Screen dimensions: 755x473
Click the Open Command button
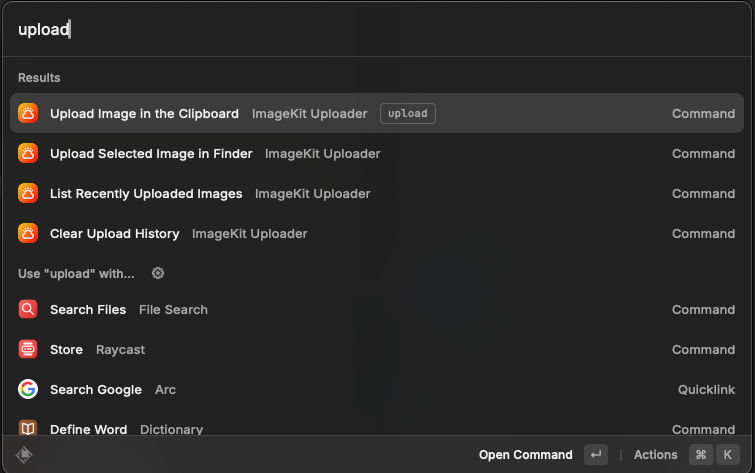[525, 455]
